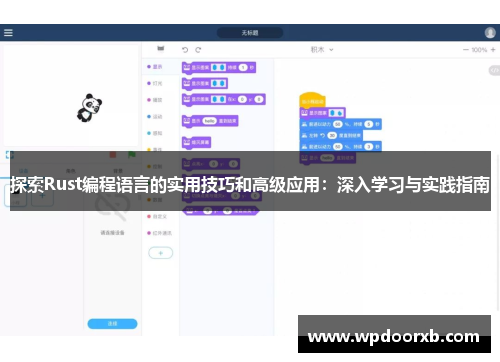Pick the 熄灭屏幕 palette block

pyautogui.click(x=196, y=142)
